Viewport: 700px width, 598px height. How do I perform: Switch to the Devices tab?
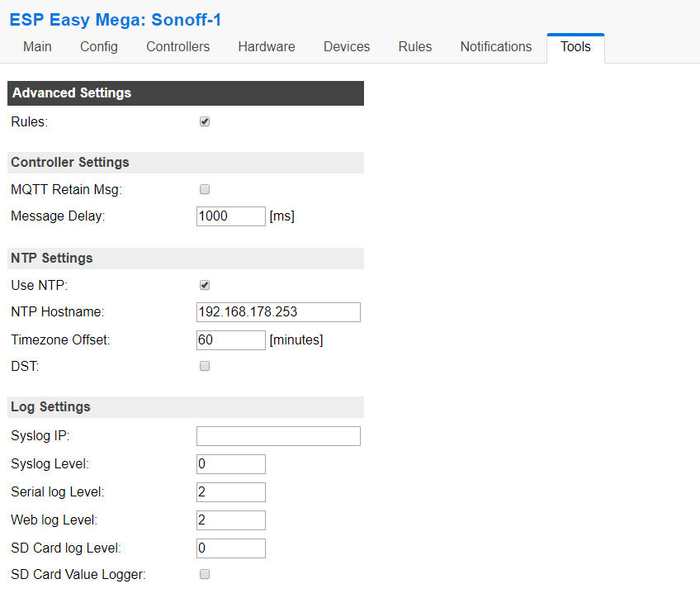click(x=346, y=47)
